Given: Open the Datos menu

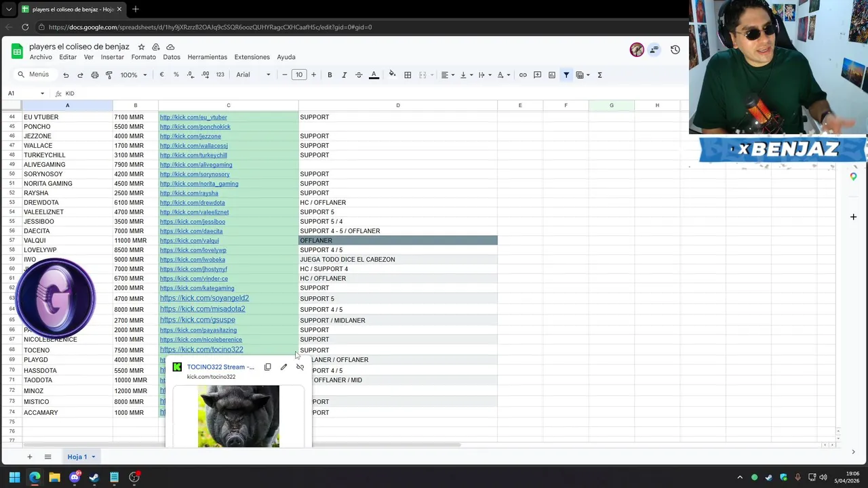Looking at the screenshot, I should tap(172, 57).
